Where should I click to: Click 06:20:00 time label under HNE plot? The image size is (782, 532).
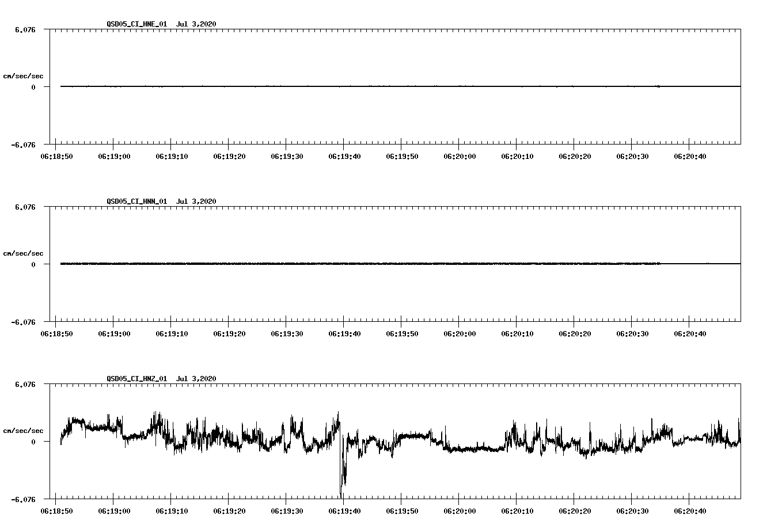click(x=460, y=156)
